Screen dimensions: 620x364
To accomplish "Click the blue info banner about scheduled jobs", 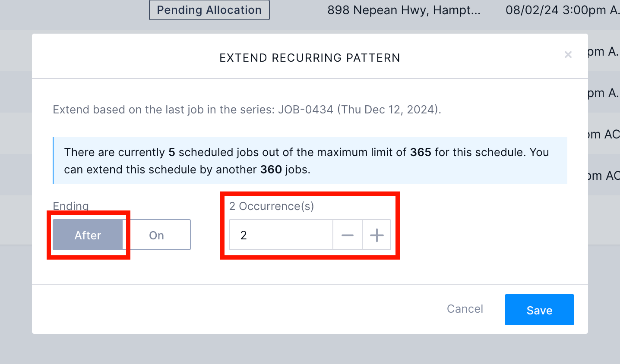I will click(x=310, y=160).
